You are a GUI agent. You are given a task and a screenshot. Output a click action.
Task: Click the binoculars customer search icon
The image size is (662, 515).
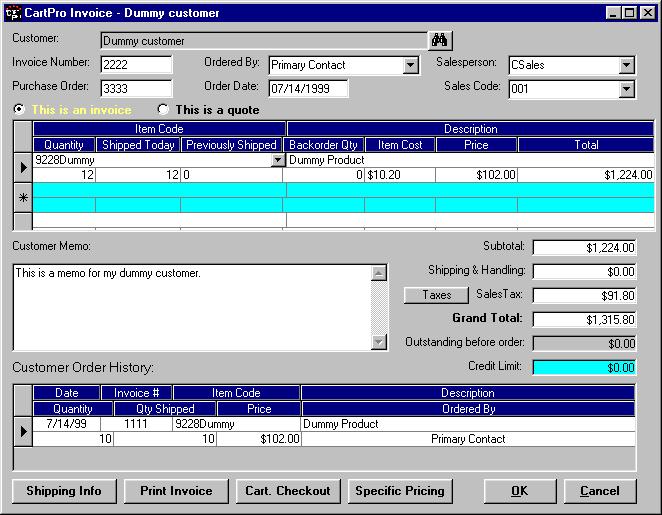[440, 41]
